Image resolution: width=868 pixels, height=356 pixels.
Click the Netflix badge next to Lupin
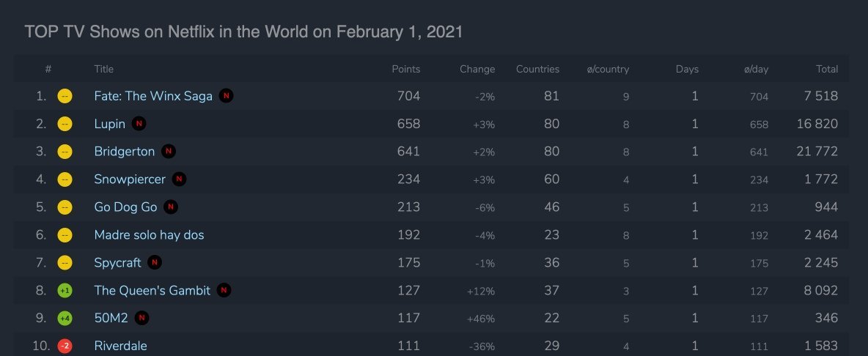[139, 124]
